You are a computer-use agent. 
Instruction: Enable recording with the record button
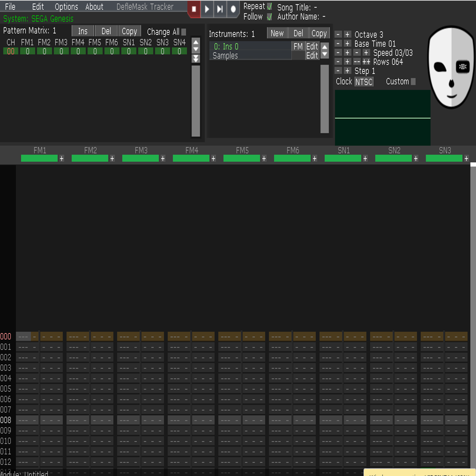coord(233,9)
